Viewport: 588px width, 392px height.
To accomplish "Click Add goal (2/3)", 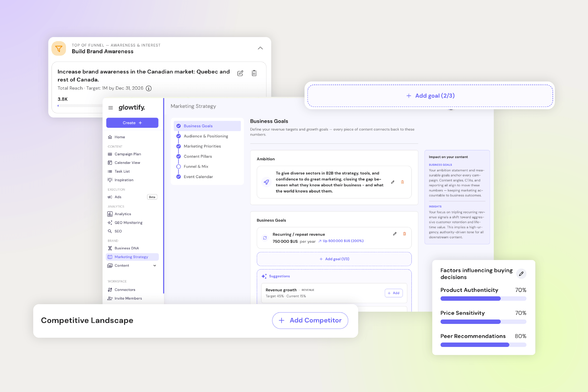I will [x=430, y=96].
